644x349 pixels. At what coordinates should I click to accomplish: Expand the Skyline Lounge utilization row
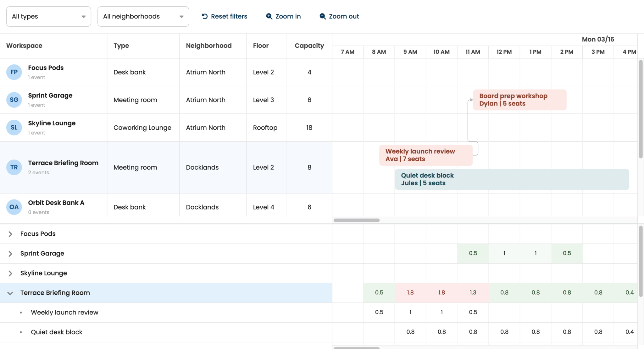pyautogui.click(x=10, y=273)
